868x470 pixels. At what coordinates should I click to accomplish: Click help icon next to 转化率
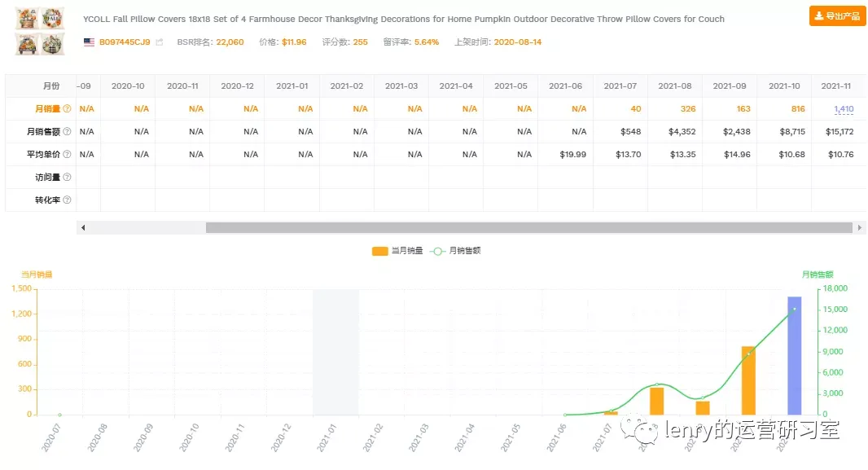[x=67, y=200]
